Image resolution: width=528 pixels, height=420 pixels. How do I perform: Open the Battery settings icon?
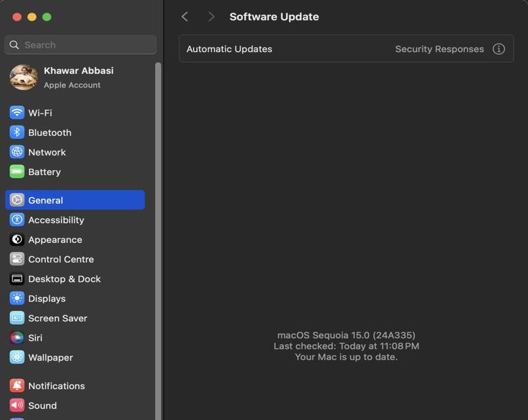coord(17,172)
